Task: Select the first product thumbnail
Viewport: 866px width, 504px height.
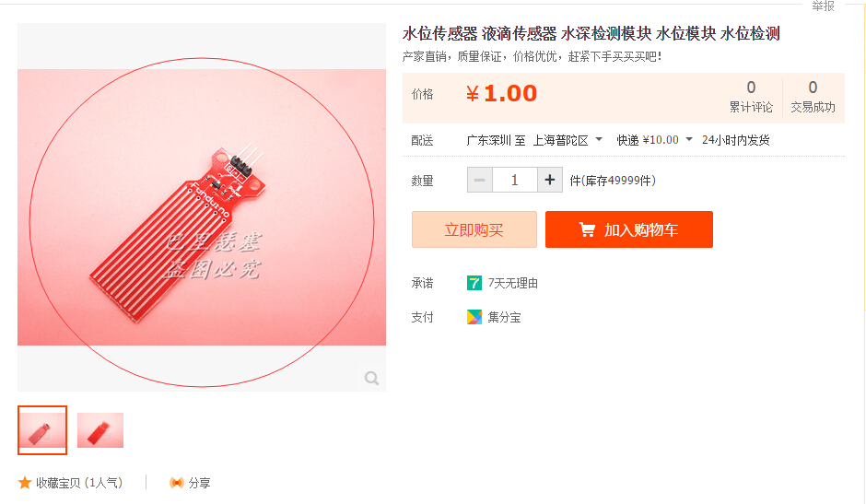Action: (x=42, y=430)
